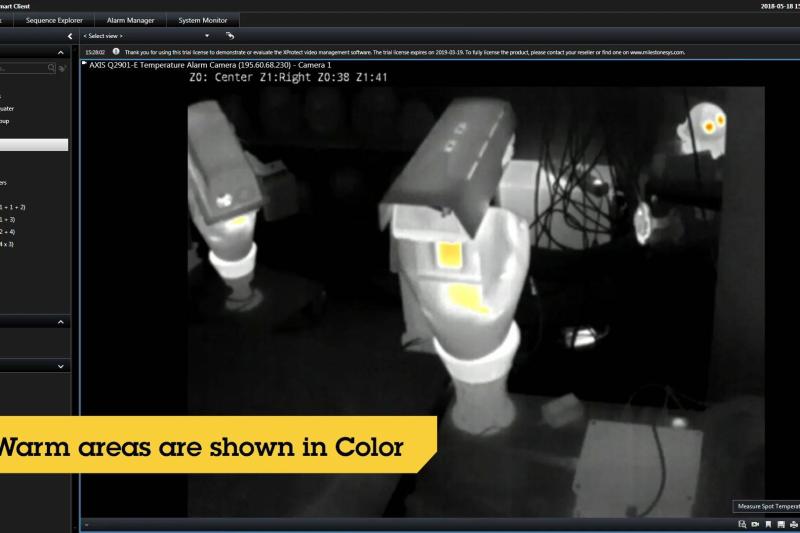Click the trial license info icon

point(116,51)
